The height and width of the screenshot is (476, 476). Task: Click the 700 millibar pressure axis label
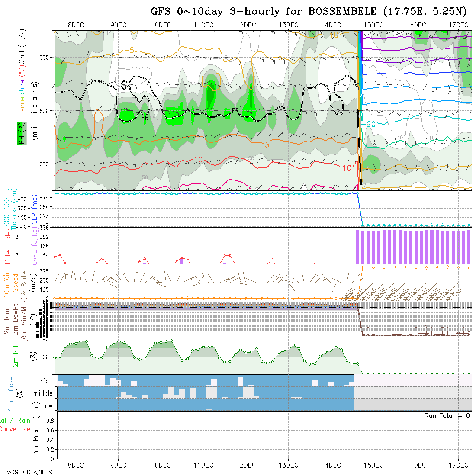[45, 164]
